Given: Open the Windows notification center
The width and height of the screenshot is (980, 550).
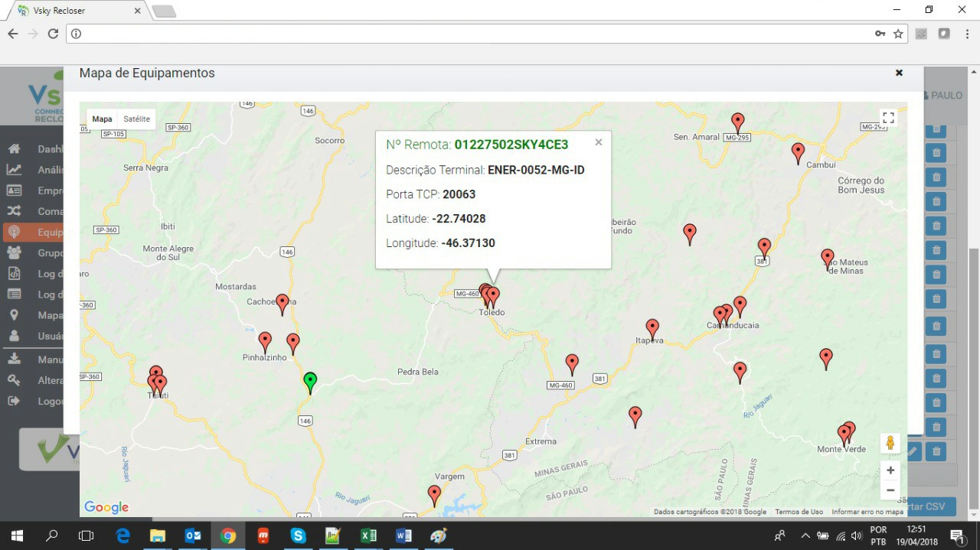Looking at the screenshot, I should (x=957, y=535).
